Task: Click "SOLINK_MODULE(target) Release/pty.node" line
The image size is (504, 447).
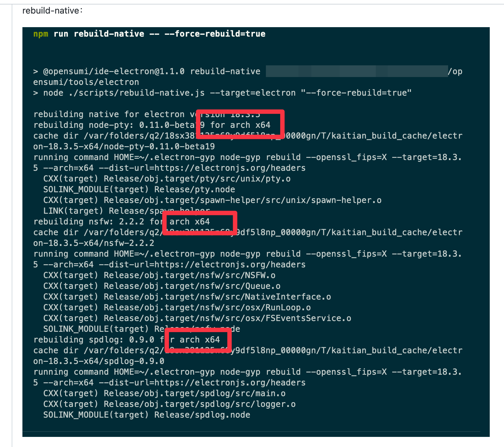Action: [139, 189]
